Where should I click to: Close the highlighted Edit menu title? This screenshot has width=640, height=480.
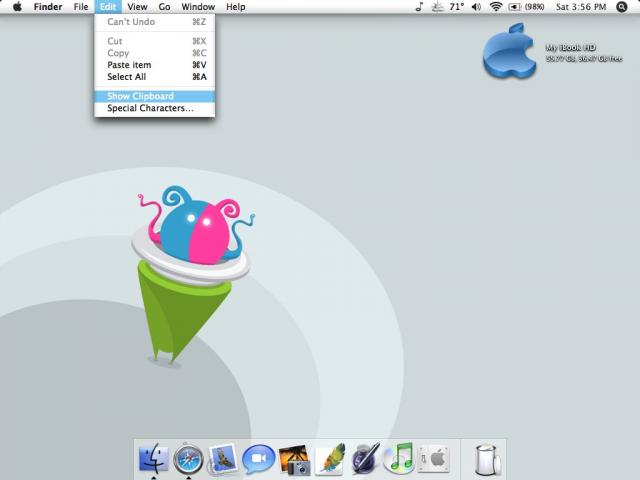pyautogui.click(x=108, y=7)
